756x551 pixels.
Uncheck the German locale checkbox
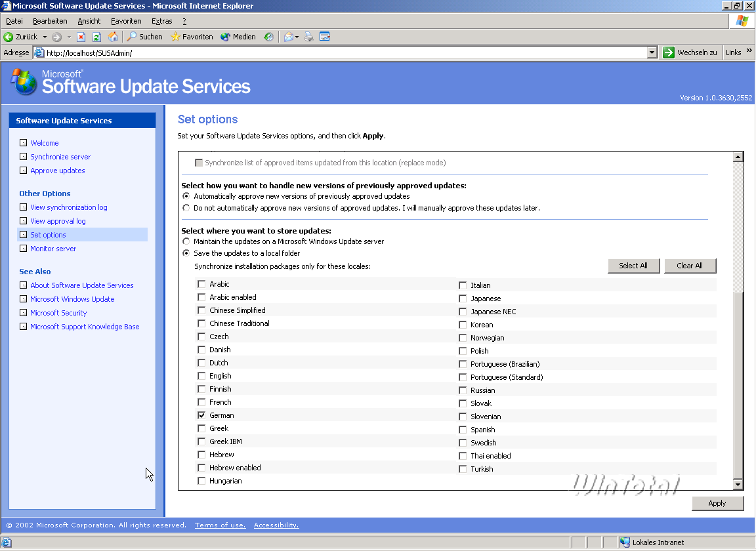[x=201, y=415]
